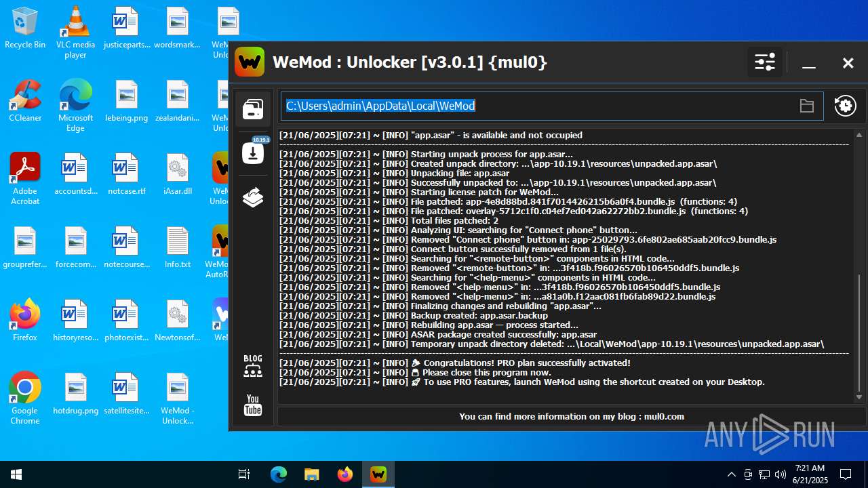Select the Adobe Acrobat desktop shortcut
The width and height of the screenshot is (868, 488).
tap(25, 179)
